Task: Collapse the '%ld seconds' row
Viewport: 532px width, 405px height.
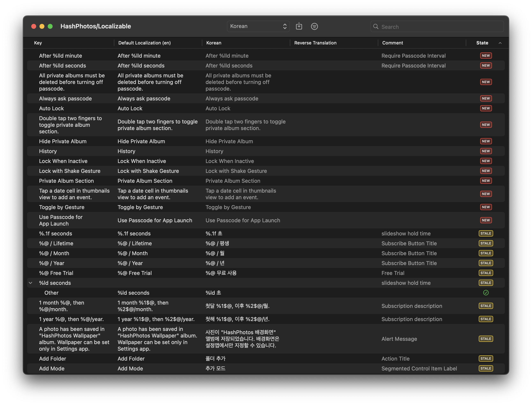Action: point(31,283)
